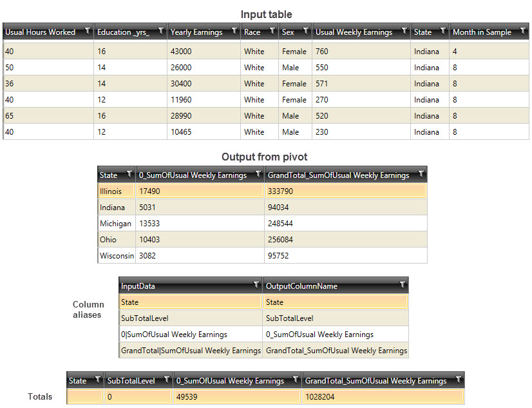Click weekly earnings value 760
The image size is (532, 408).
[361, 52]
